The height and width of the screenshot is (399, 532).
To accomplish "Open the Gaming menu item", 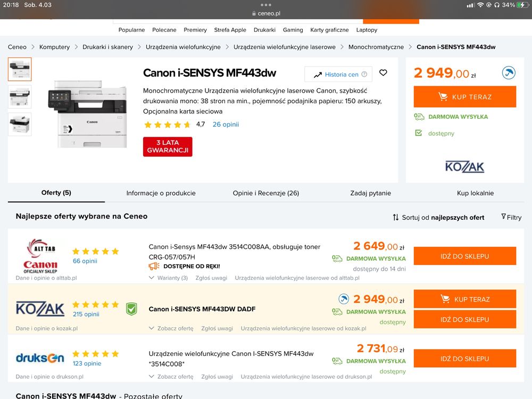I will (293, 30).
